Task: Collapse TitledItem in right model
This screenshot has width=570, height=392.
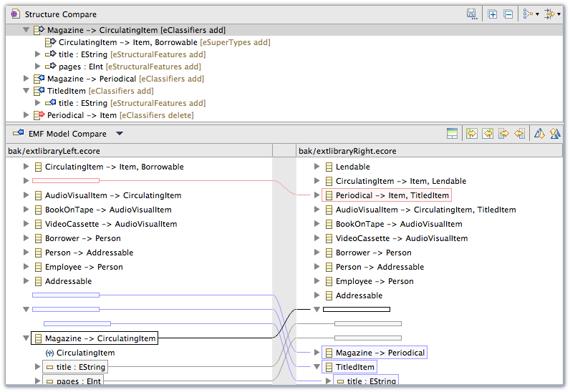Action: pyautogui.click(x=317, y=366)
